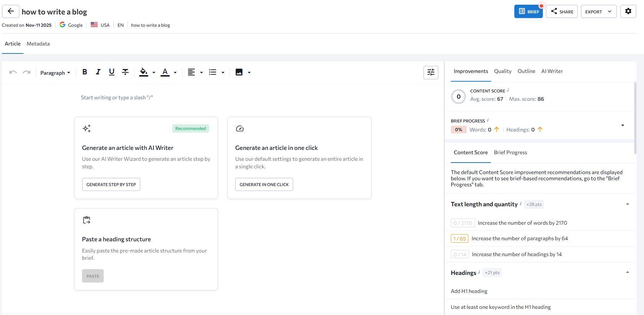Viewport: 644px width, 315px height.
Task: Open highlight color dropdown arrow
Action: 154,73
